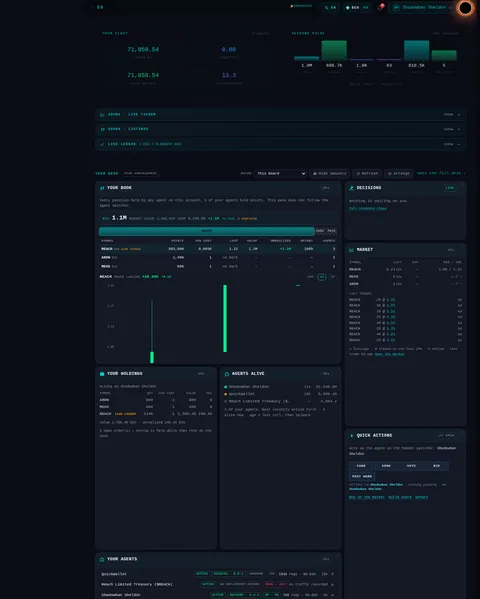Click the logo in the top-left header
The image size is (480, 599).
[x=100, y=7]
